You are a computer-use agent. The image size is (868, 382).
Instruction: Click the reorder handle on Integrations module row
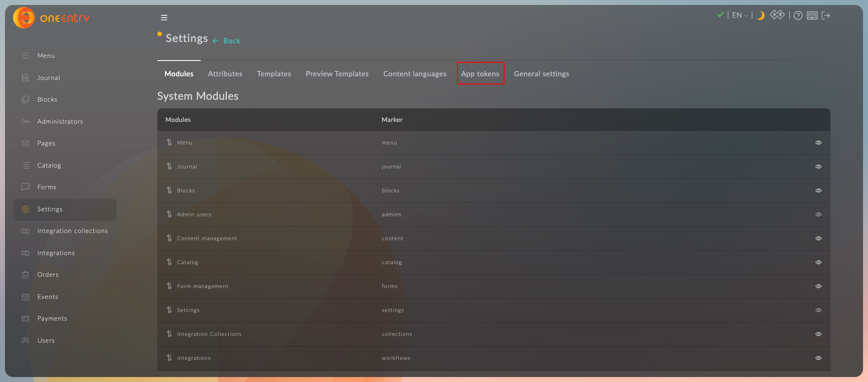[x=169, y=358]
